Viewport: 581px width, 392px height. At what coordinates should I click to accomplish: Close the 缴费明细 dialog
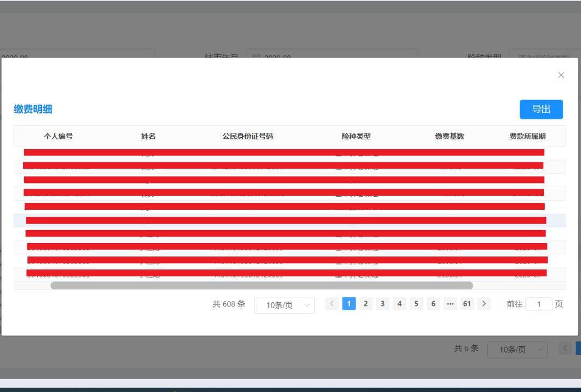561,75
